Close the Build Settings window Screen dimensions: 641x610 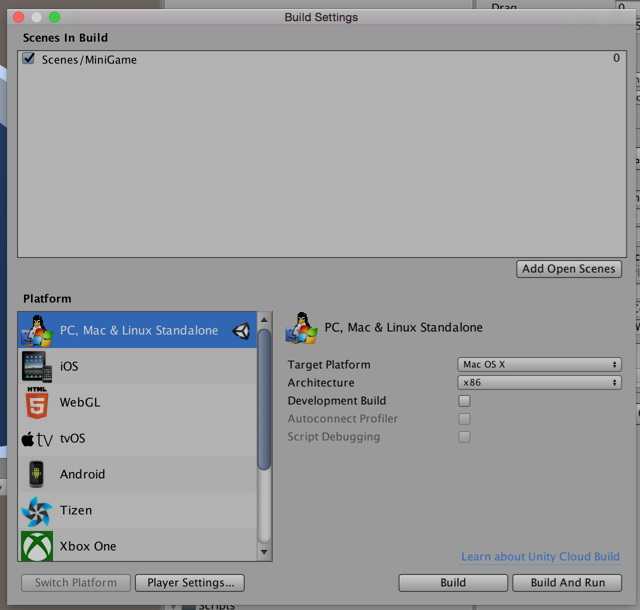pos(18,17)
